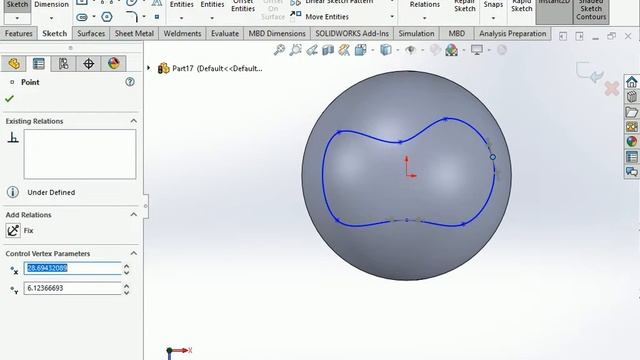Screen dimensions: 640x360
Task: Click the X coordinate input field
Action: tap(73, 268)
